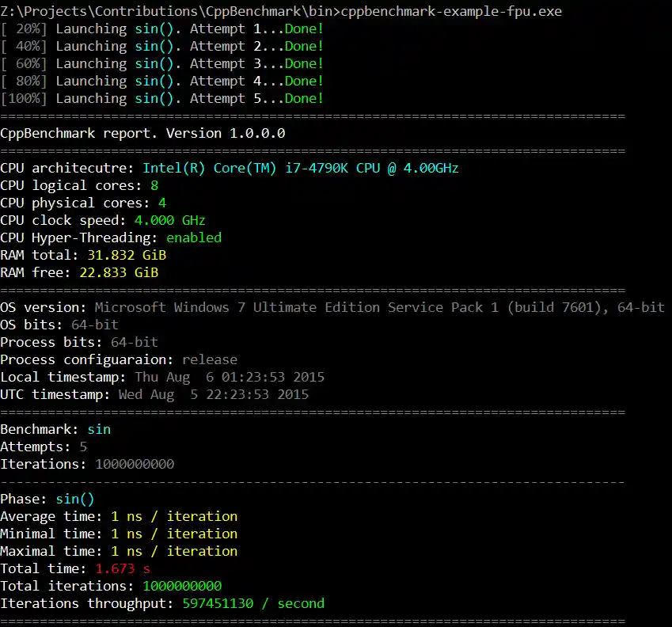Screen dimensions: 672x627
Task: Click the 4.000 GHz clock speed value
Action: point(170,220)
